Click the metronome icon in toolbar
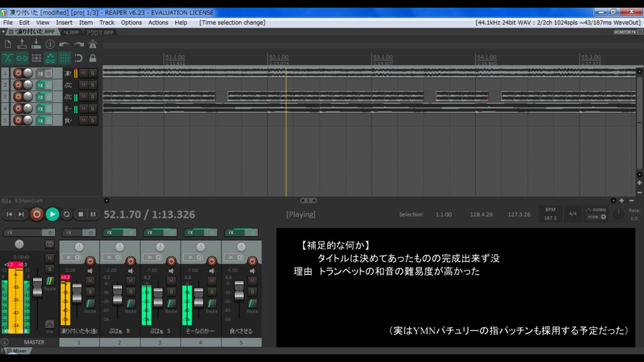The image size is (644, 362). pos(93,44)
